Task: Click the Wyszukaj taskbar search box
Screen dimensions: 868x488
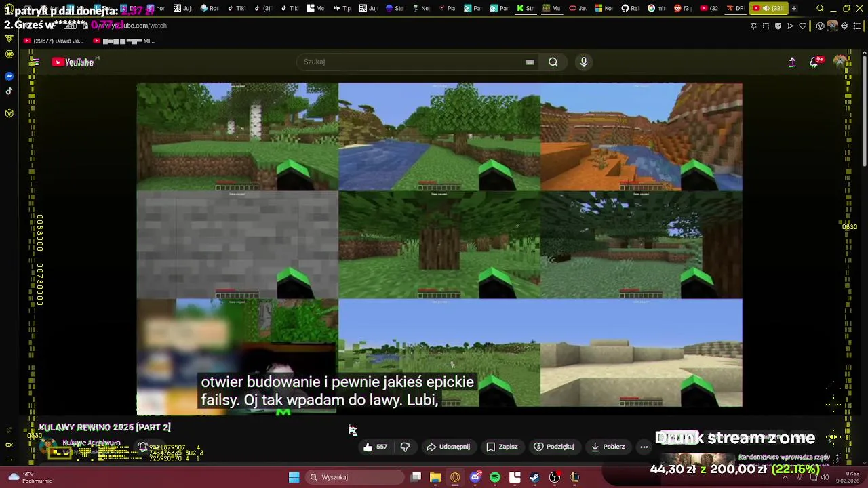Action: pos(354,477)
